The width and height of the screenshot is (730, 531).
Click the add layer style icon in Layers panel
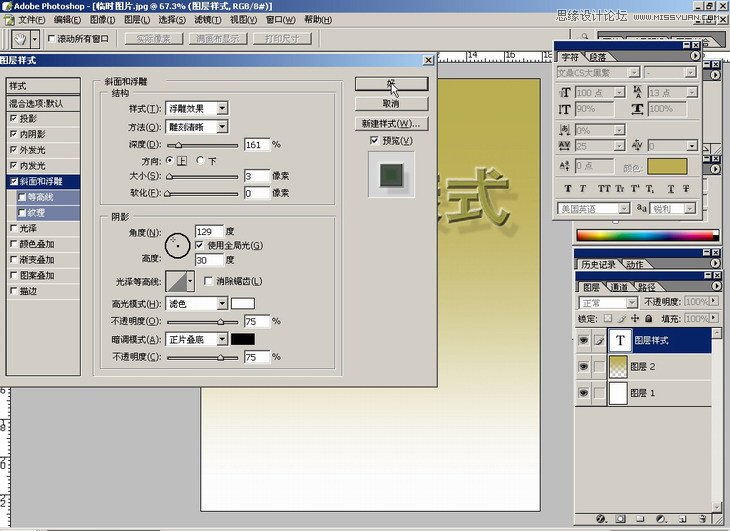click(x=601, y=518)
